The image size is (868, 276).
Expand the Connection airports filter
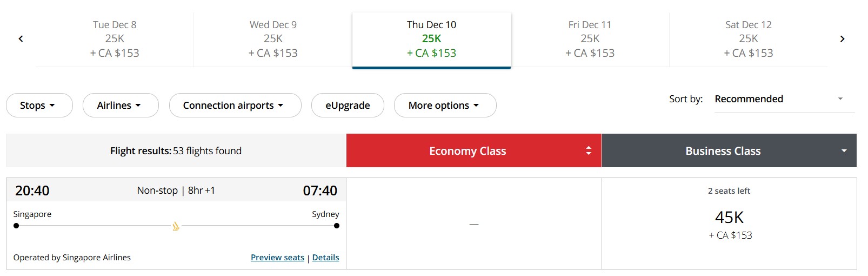click(235, 106)
